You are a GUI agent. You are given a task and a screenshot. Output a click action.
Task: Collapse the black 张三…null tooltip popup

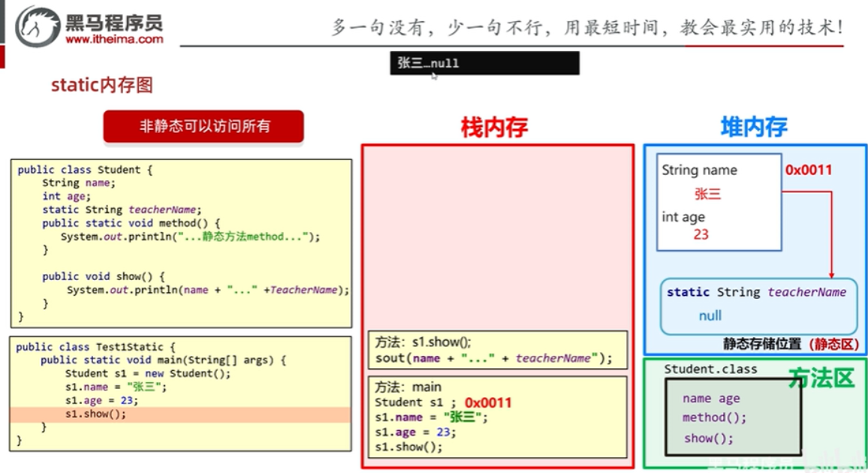483,63
